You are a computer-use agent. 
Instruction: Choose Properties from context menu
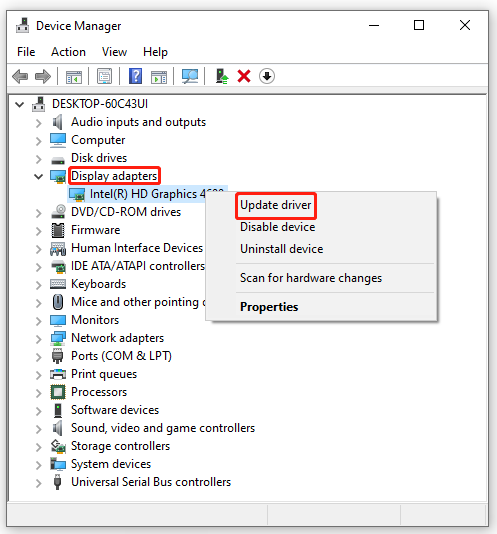click(x=269, y=307)
